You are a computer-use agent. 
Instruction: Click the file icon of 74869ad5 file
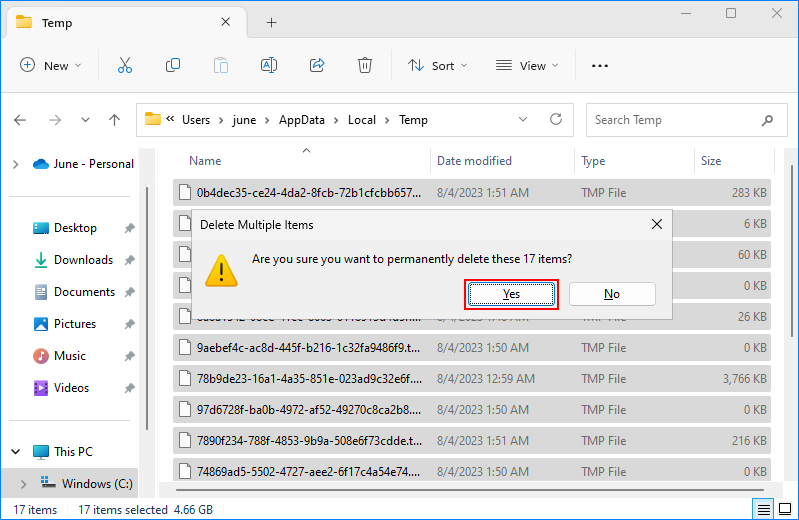185,471
